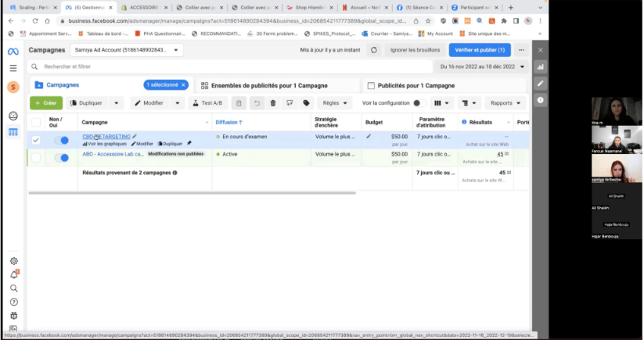Click the Test A/B button

click(x=207, y=103)
